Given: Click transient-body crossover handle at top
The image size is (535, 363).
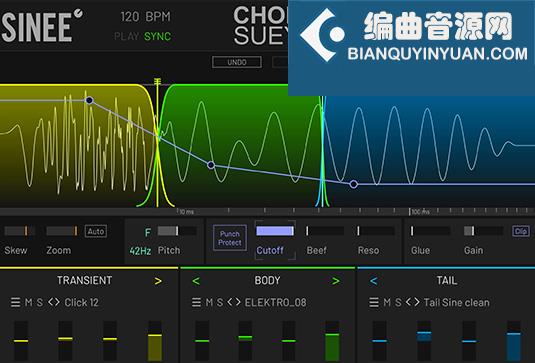Looking at the screenshot, I should pyautogui.click(x=157, y=82).
